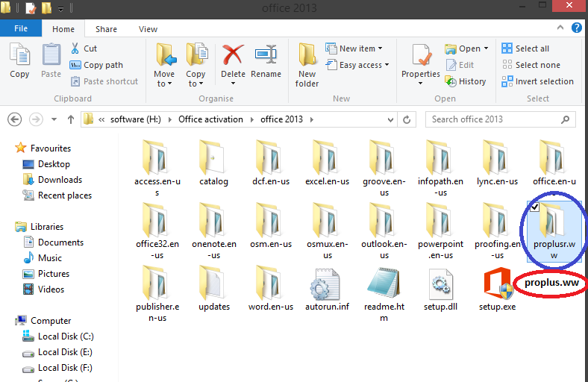Select the readme.htm file icon
The width and height of the screenshot is (588, 382).
point(384,285)
